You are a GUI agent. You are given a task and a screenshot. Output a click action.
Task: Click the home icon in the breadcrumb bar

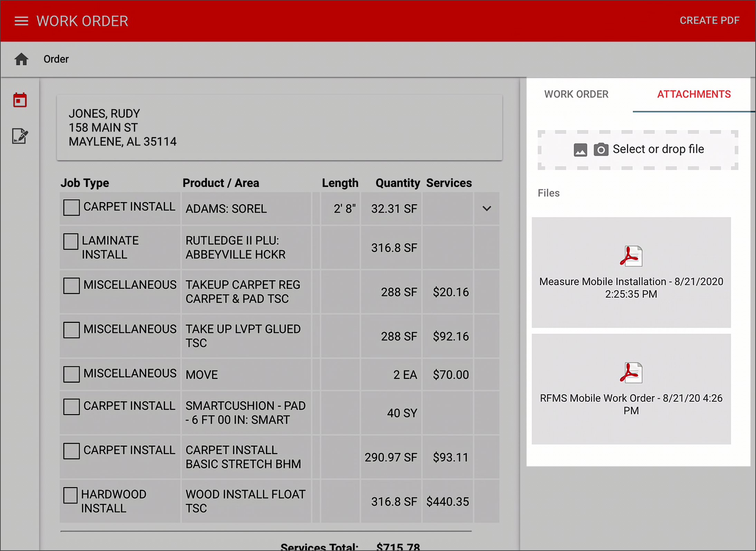[x=21, y=59]
